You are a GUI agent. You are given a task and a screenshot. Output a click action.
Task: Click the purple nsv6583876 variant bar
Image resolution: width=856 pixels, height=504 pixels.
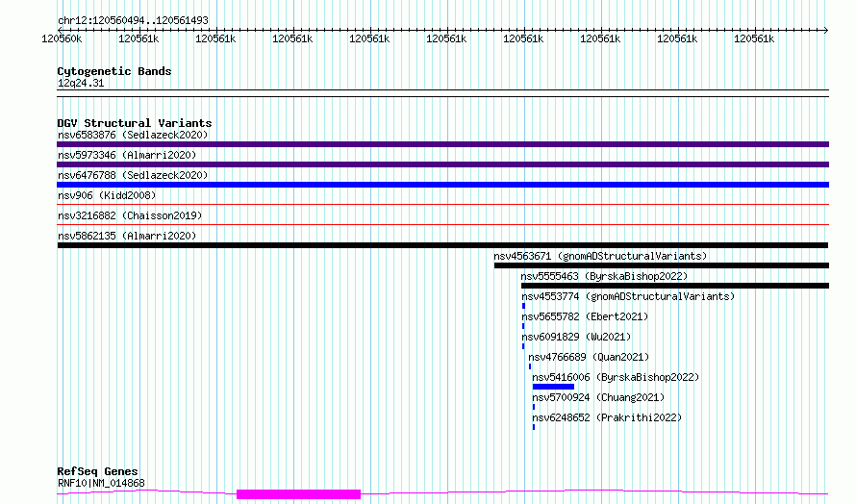442,144
